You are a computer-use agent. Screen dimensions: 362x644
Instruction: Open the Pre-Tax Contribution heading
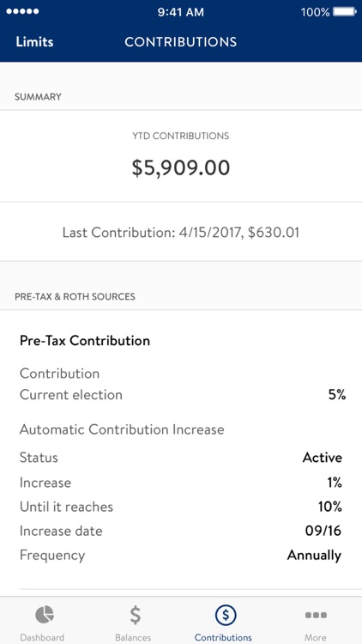point(85,341)
